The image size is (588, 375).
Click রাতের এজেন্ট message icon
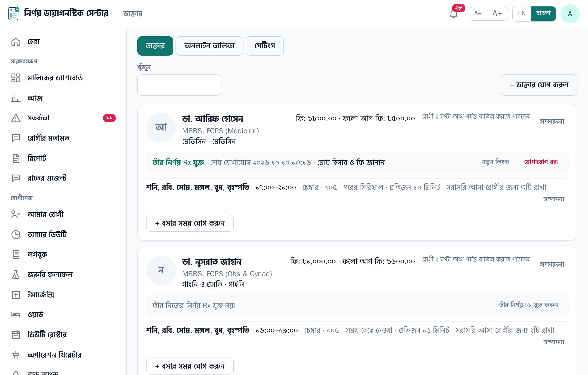click(x=16, y=178)
